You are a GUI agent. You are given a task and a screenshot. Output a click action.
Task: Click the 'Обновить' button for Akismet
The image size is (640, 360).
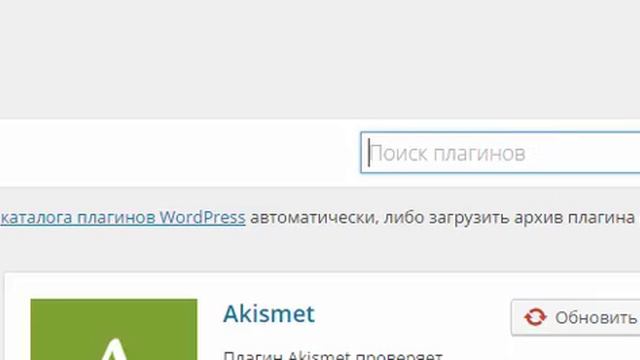[576, 318]
